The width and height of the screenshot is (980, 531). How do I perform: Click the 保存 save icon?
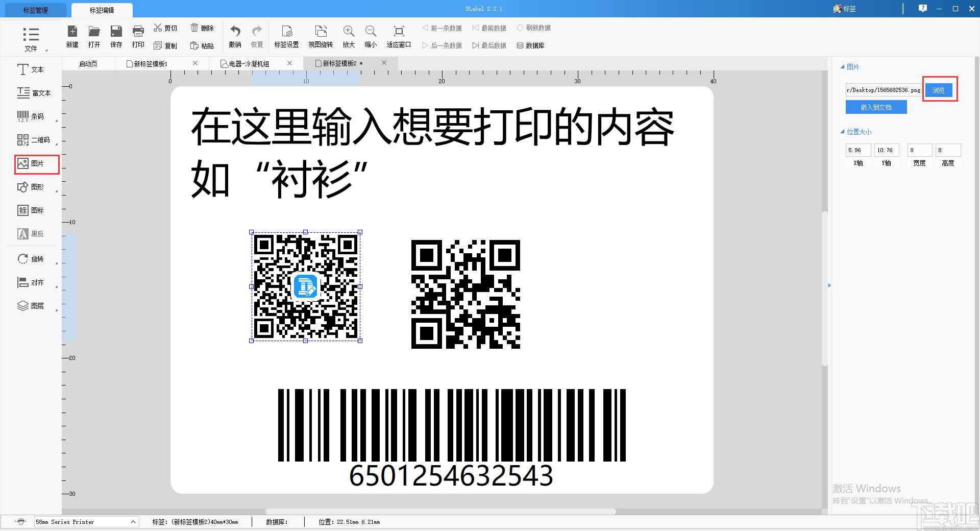[x=116, y=36]
